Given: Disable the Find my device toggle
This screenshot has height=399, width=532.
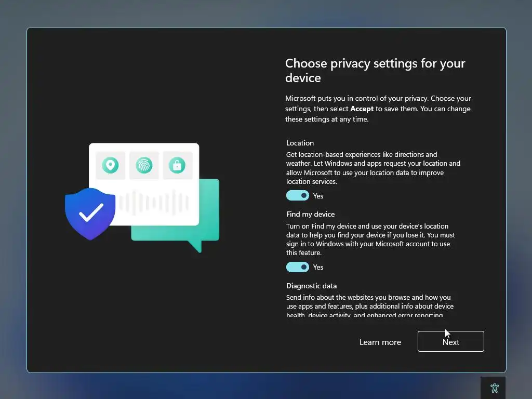Looking at the screenshot, I should tap(298, 267).
